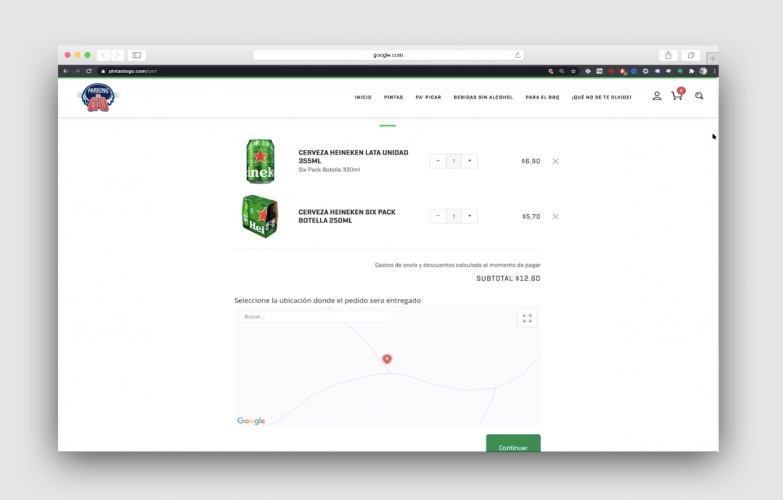Click quantity field of Heineken Lata Unidad
This screenshot has width=783, height=500.
click(x=453, y=161)
